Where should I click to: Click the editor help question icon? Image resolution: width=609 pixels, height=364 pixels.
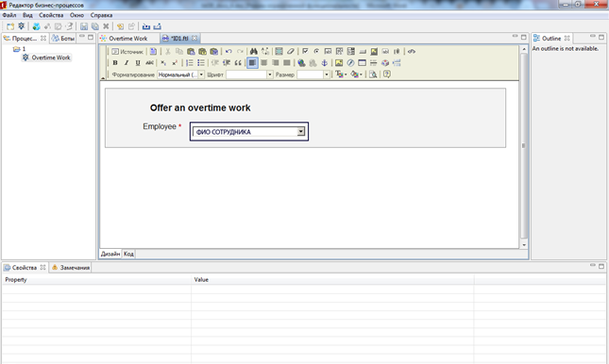click(x=387, y=74)
